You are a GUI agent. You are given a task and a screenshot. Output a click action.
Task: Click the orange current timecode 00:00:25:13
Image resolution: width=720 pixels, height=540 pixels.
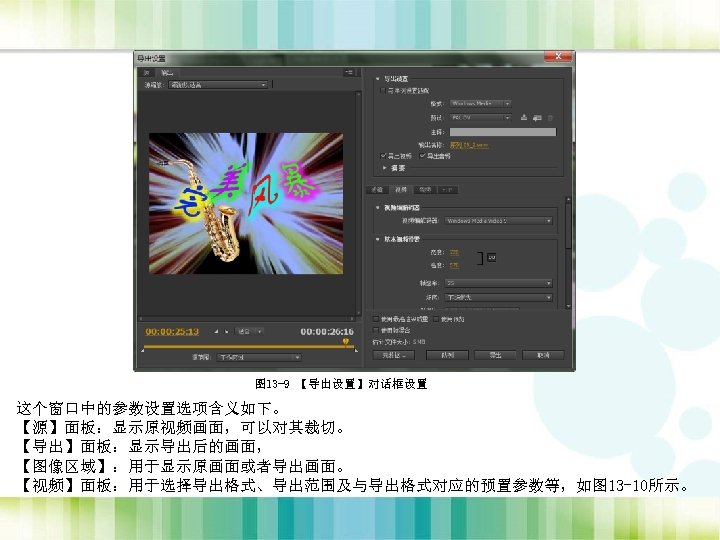tap(172, 332)
